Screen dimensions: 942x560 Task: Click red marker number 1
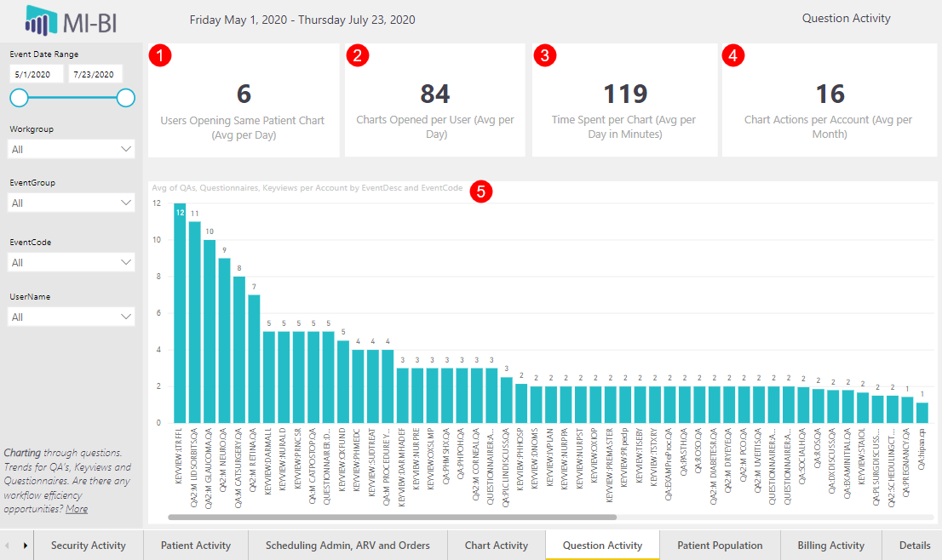(x=160, y=55)
